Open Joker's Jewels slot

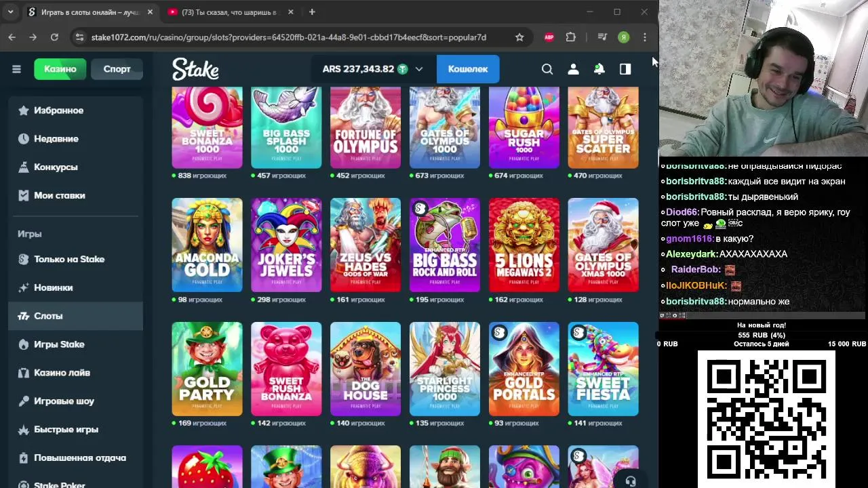pyautogui.click(x=286, y=245)
